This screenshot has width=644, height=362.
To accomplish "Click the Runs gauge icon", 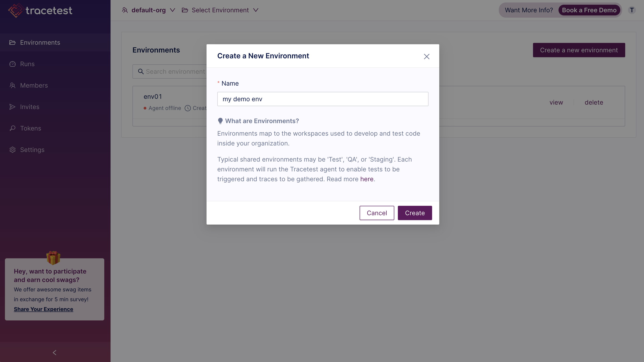I will click(x=12, y=64).
